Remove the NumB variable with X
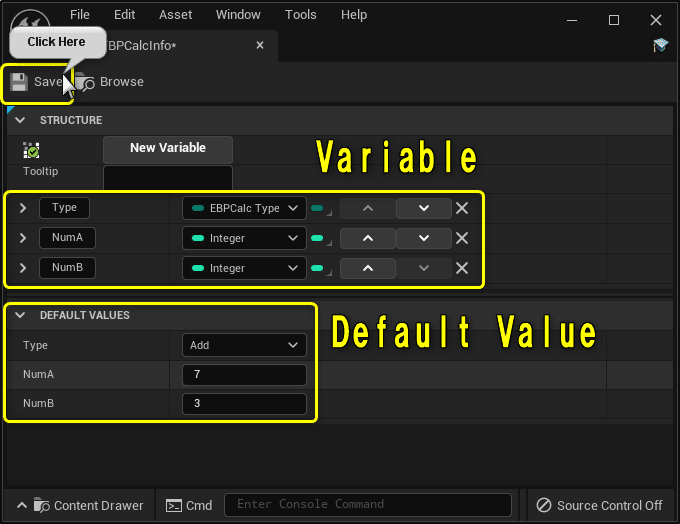 click(x=462, y=268)
